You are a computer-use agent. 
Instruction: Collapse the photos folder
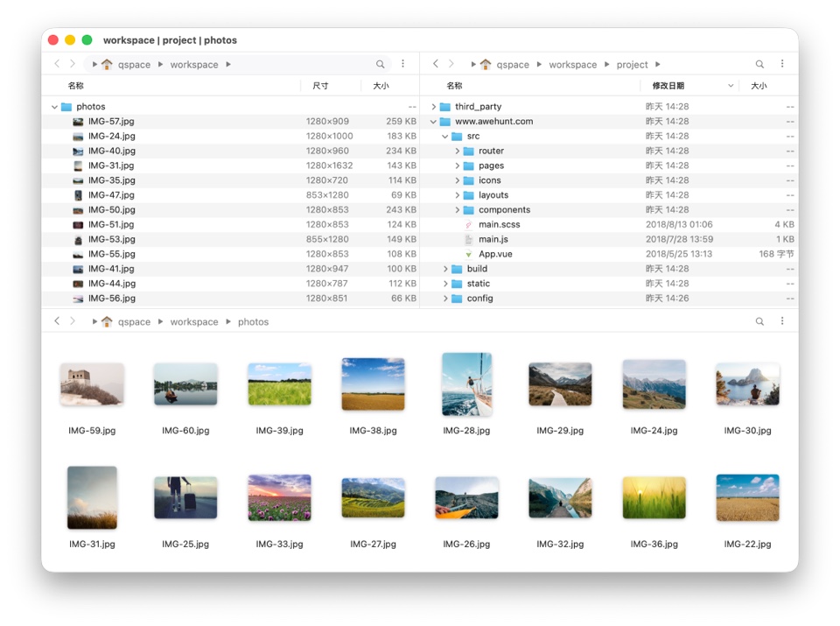coord(54,107)
